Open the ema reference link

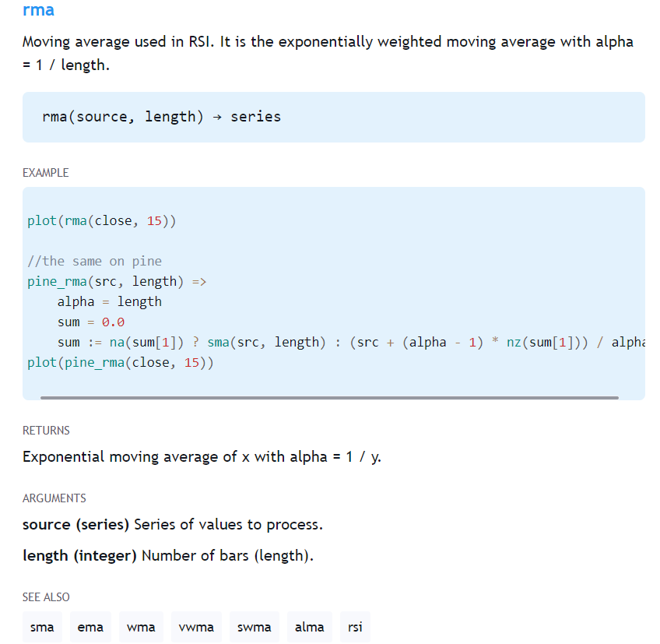(x=90, y=627)
